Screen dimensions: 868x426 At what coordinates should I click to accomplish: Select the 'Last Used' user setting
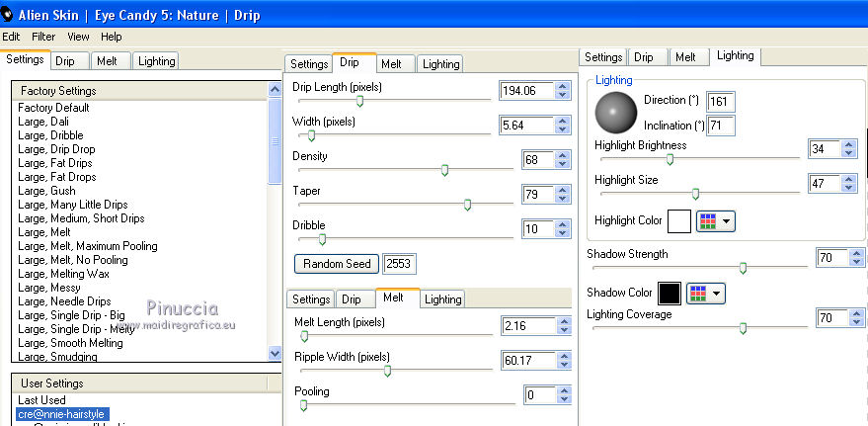point(41,400)
